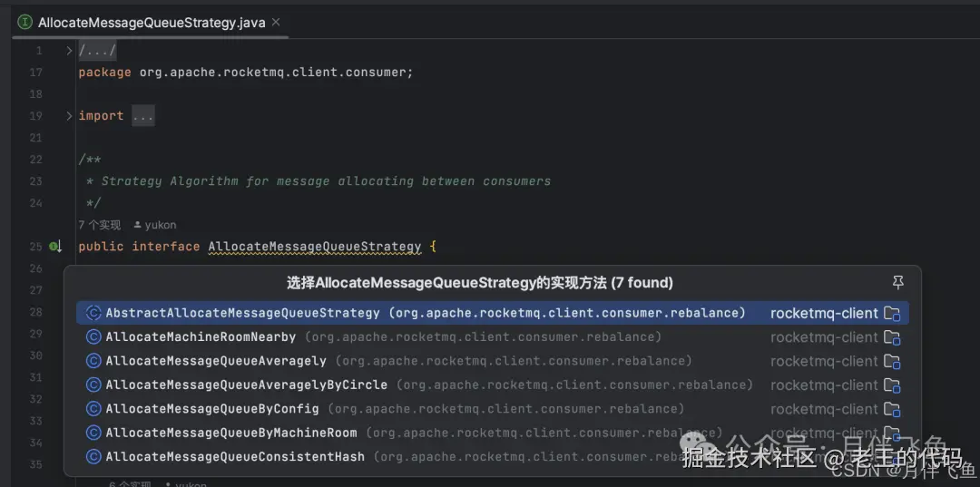The width and height of the screenshot is (980, 487).
Task: Click the implementations gutter icon on line 25
Action: click(x=55, y=247)
